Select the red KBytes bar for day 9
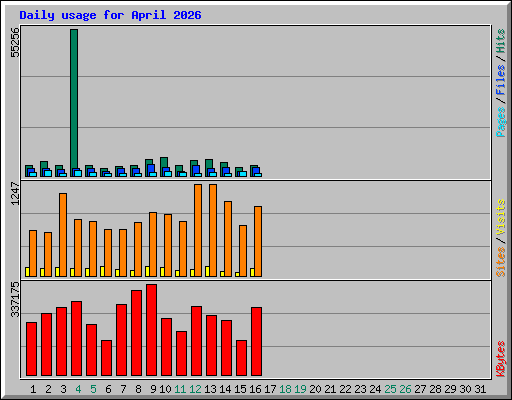The image size is (512, 400). point(151,330)
